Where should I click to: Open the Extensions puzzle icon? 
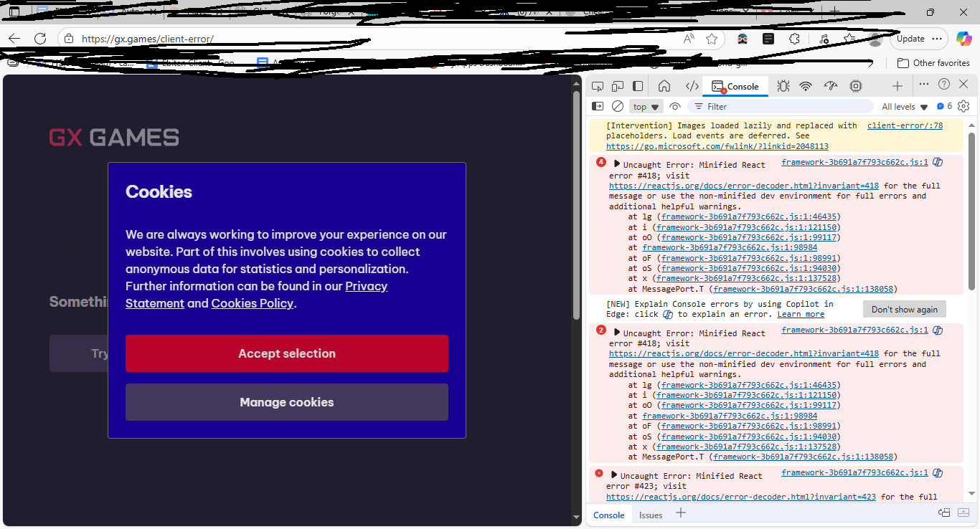(794, 39)
